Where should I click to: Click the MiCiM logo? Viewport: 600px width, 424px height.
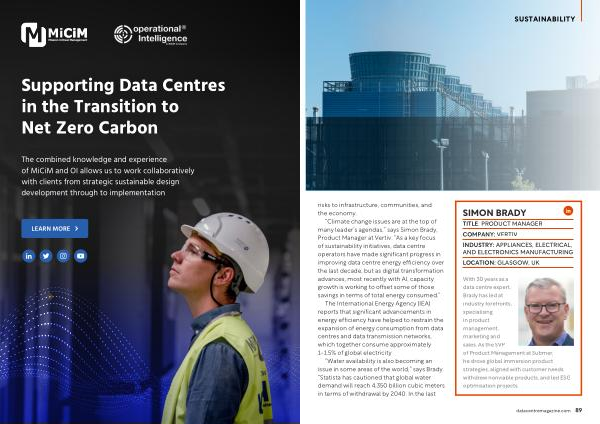(x=54, y=35)
